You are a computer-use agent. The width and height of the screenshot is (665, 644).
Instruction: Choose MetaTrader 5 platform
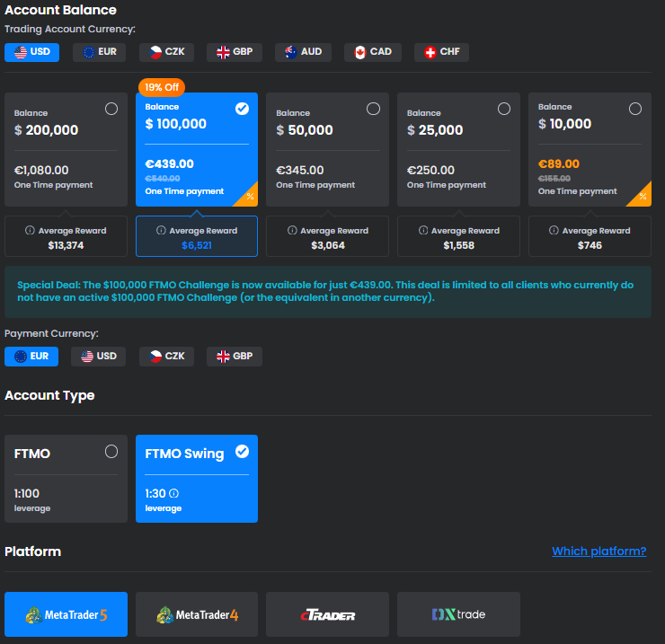pyautogui.click(x=66, y=614)
